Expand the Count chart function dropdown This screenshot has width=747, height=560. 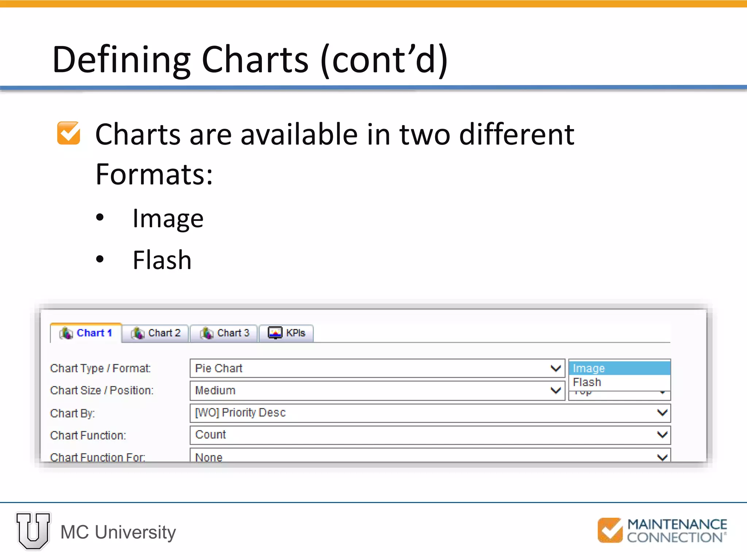pyautogui.click(x=430, y=435)
